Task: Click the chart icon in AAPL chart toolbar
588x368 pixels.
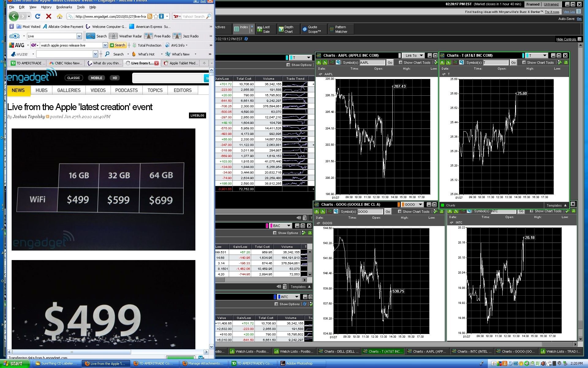Action: pyautogui.click(x=332, y=63)
